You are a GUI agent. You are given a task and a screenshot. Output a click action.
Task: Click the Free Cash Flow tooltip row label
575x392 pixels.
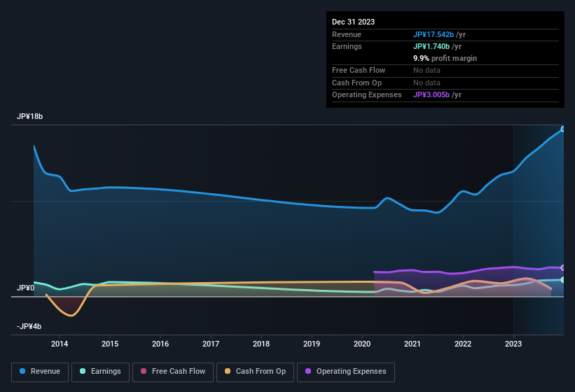(x=359, y=70)
